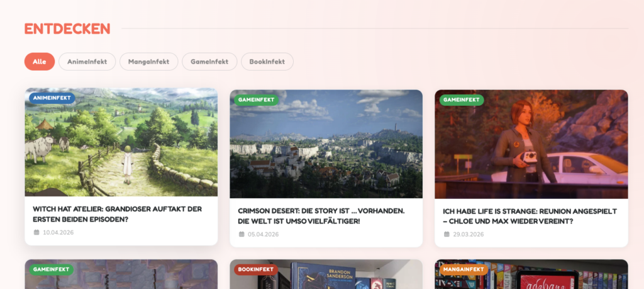Open the Crimson Desert article title

click(x=321, y=216)
